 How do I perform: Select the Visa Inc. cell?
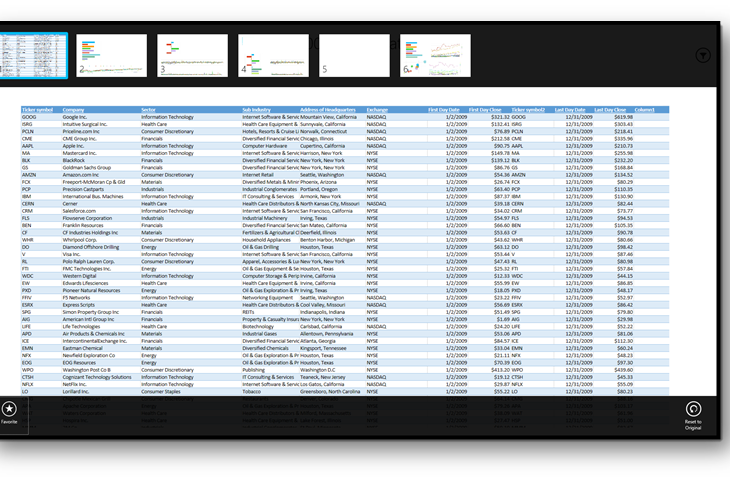point(72,254)
